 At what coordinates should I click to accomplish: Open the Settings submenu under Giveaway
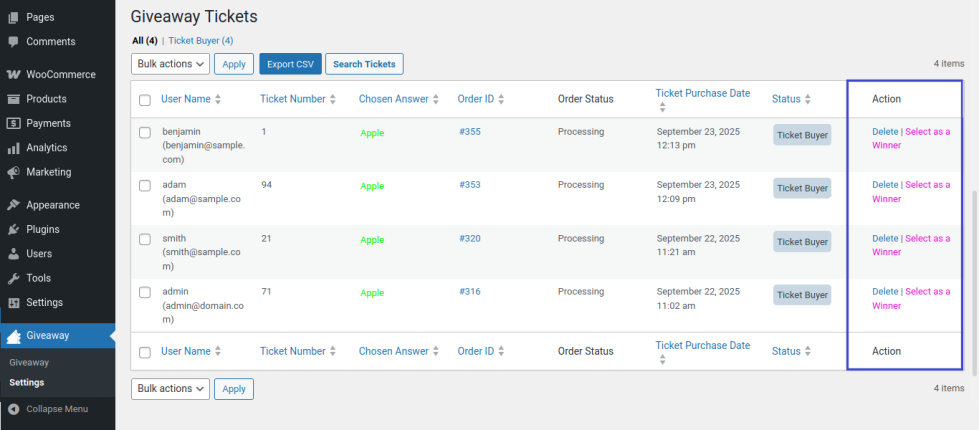click(29, 382)
